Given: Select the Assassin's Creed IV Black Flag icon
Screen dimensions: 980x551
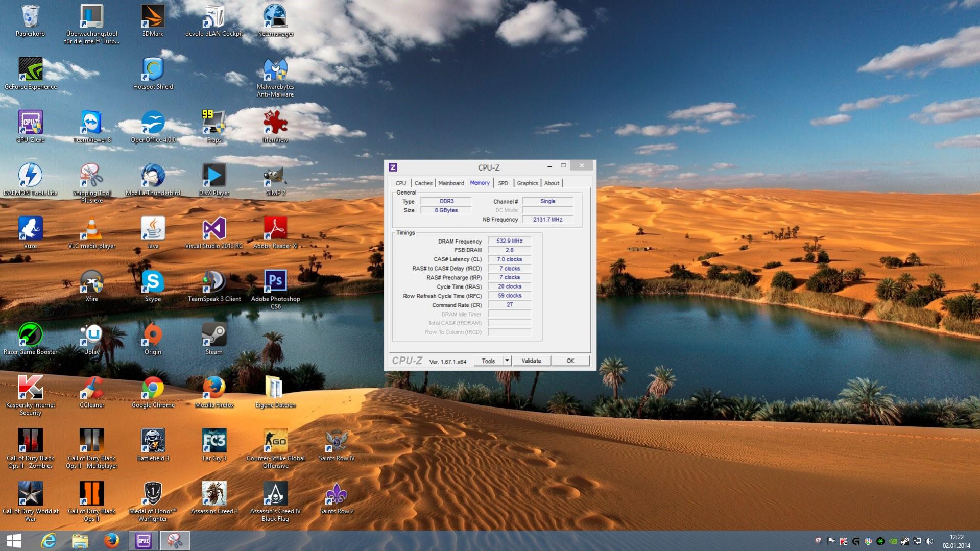Looking at the screenshot, I should (275, 502).
